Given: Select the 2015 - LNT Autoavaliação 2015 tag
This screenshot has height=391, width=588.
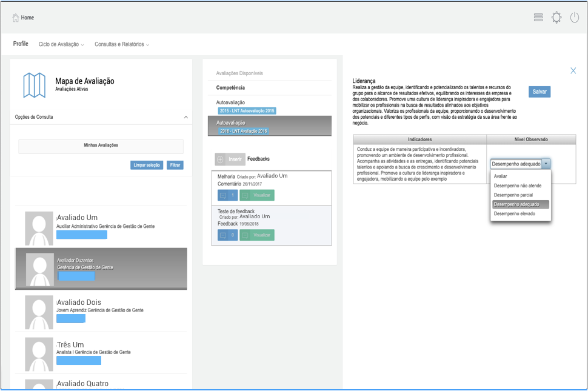Looking at the screenshot, I should coord(247,111).
